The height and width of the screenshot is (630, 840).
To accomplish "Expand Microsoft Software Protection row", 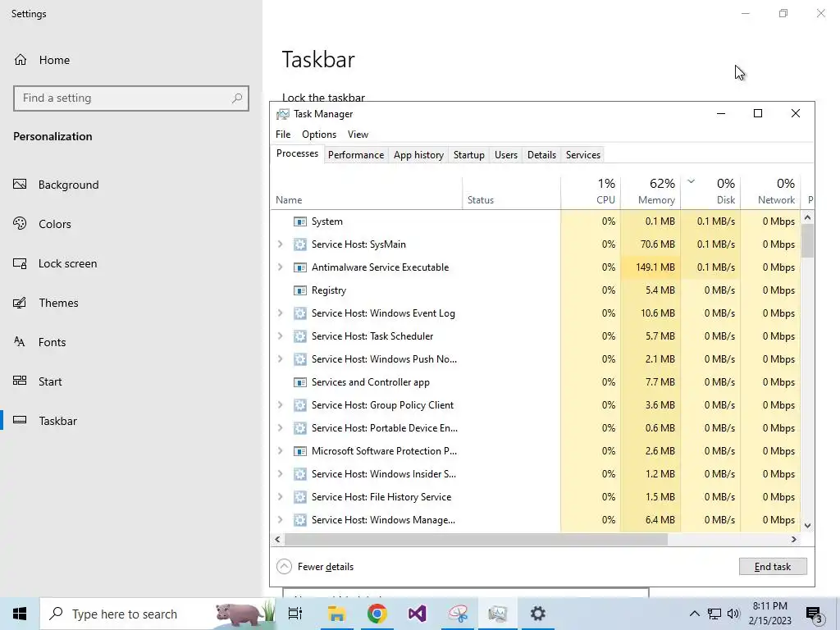I will 281,451.
